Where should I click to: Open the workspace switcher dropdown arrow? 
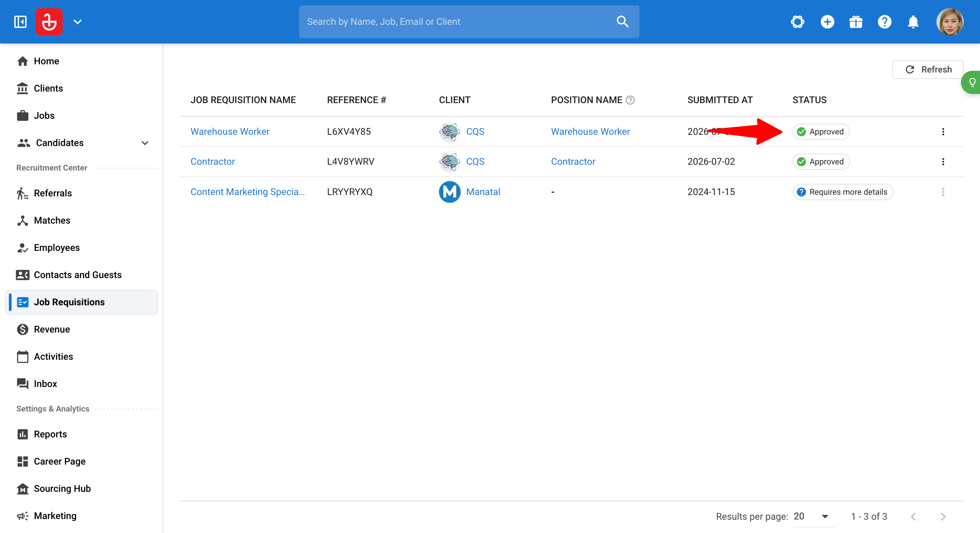[x=78, y=22]
